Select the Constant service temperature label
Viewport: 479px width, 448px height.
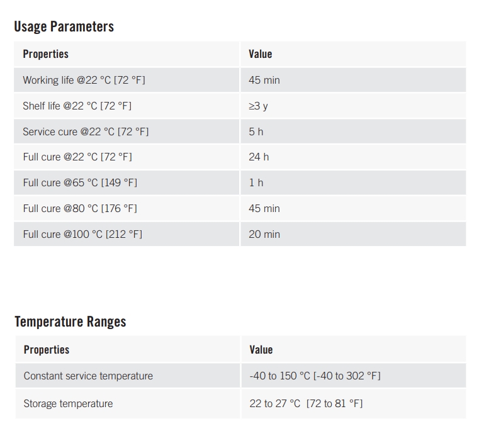pos(88,376)
